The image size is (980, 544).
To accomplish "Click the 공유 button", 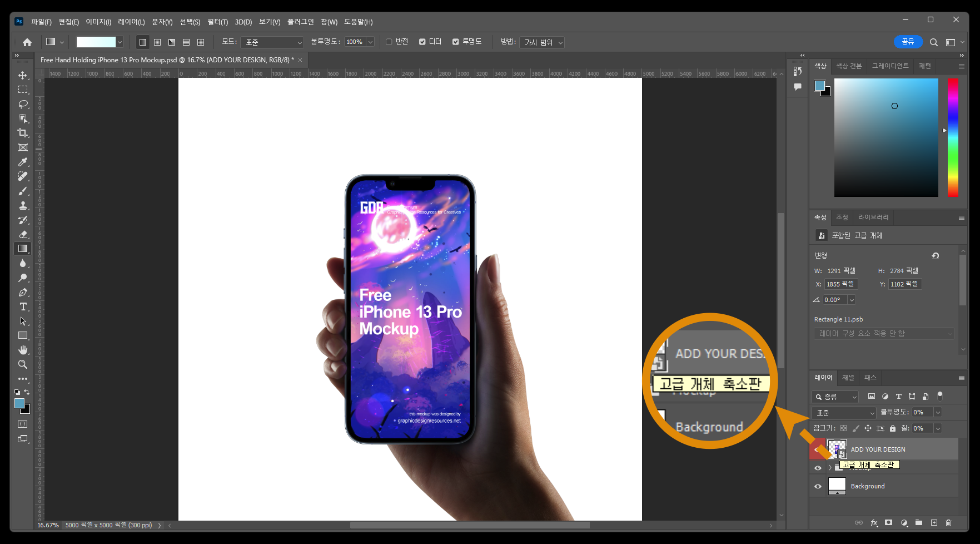I will [908, 42].
